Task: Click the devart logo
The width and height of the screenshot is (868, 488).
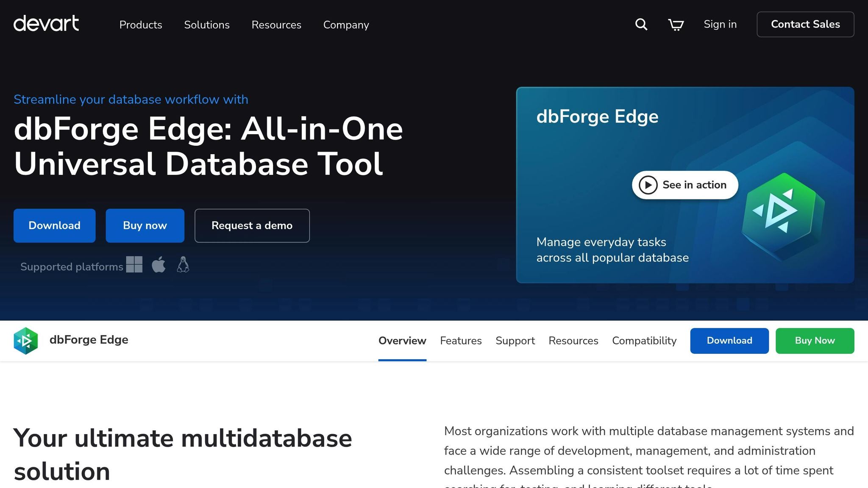Action: pyautogui.click(x=46, y=24)
